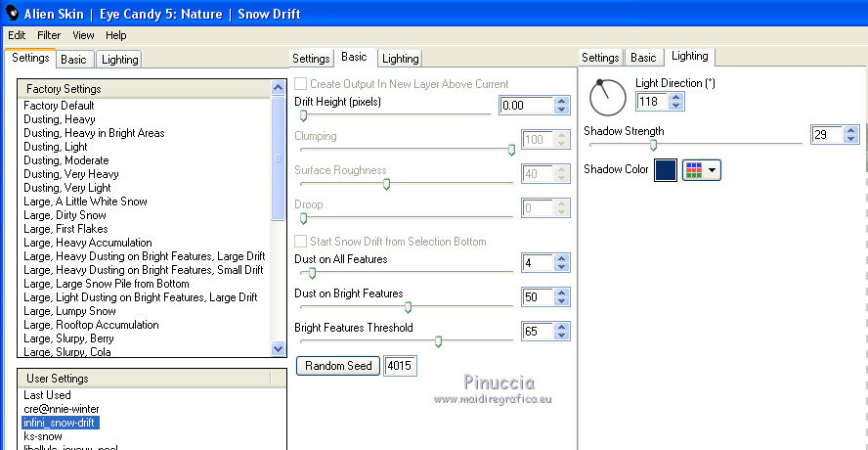This screenshot has height=450, width=868.
Task: Select the Large, Lumpy Snow preset
Action: 69,311
